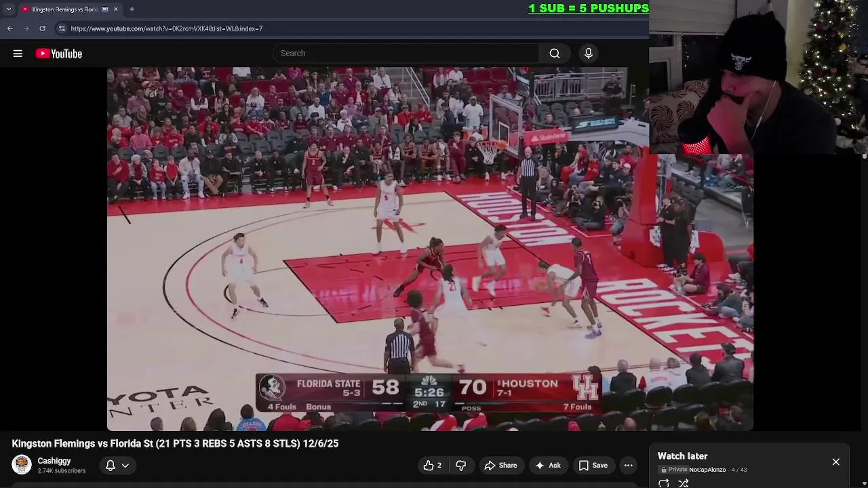Go forward with browser forward arrow
The image size is (868, 488).
[26, 28]
